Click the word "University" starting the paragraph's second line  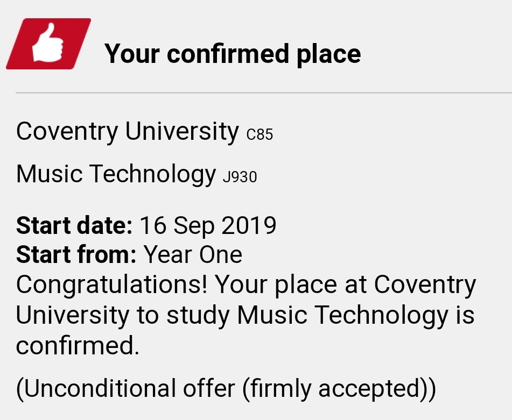coord(72,315)
